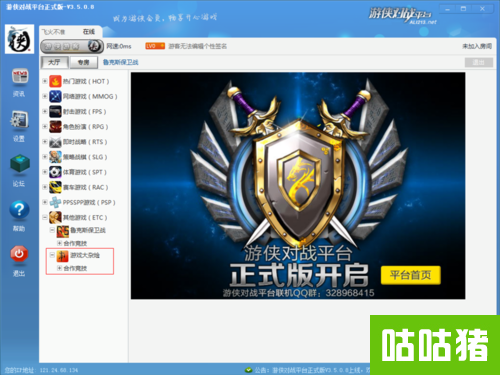Click the user avatar logo at top left
The image size is (500, 375).
coord(19,39)
